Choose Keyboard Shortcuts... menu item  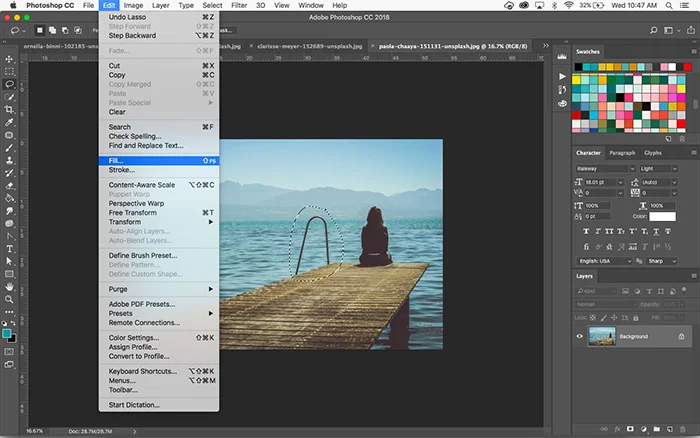(159, 371)
